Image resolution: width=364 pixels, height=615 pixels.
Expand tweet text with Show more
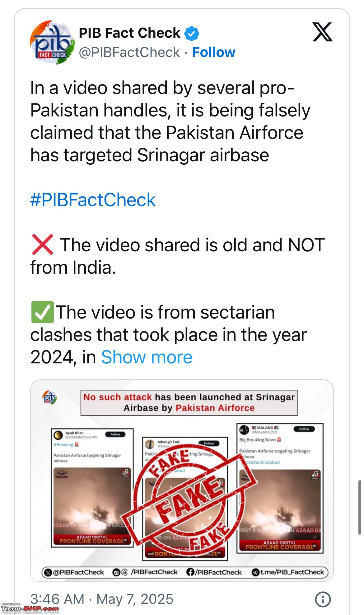click(x=147, y=357)
